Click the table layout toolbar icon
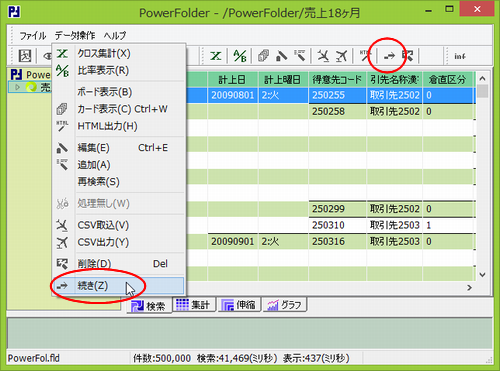The height and width of the screenshot is (371, 500). (x=25, y=56)
